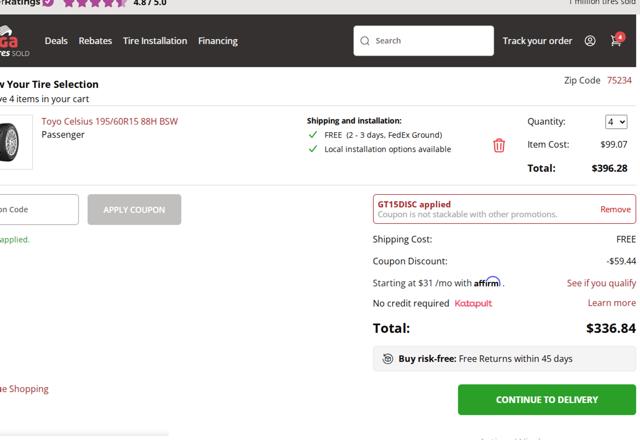Open the Deals menu

click(x=56, y=41)
